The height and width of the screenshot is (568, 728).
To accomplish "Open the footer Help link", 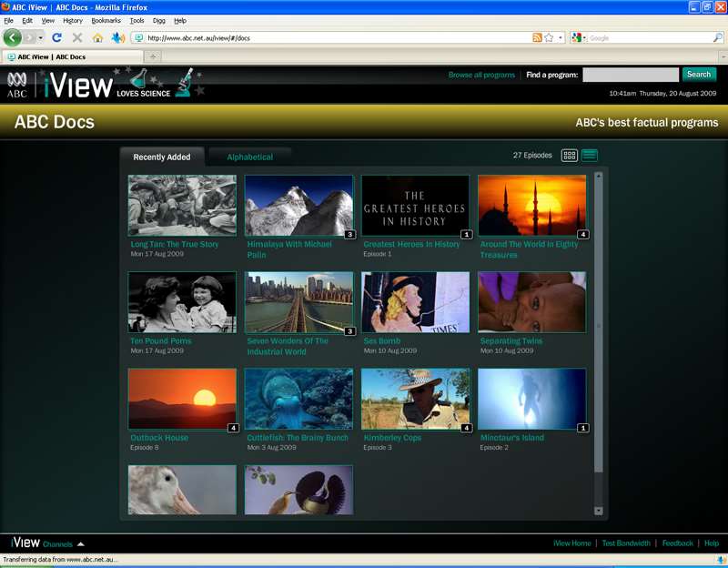I will pyautogui.click(x=712, y=543).
